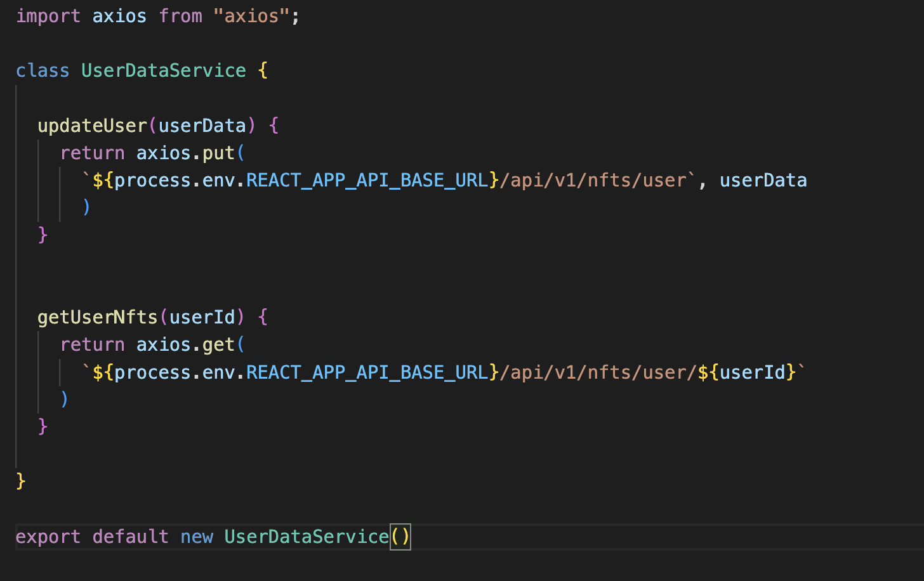Click the 'new' keyword
This screenshot has height=581, width=924.
tap(197, 537)
